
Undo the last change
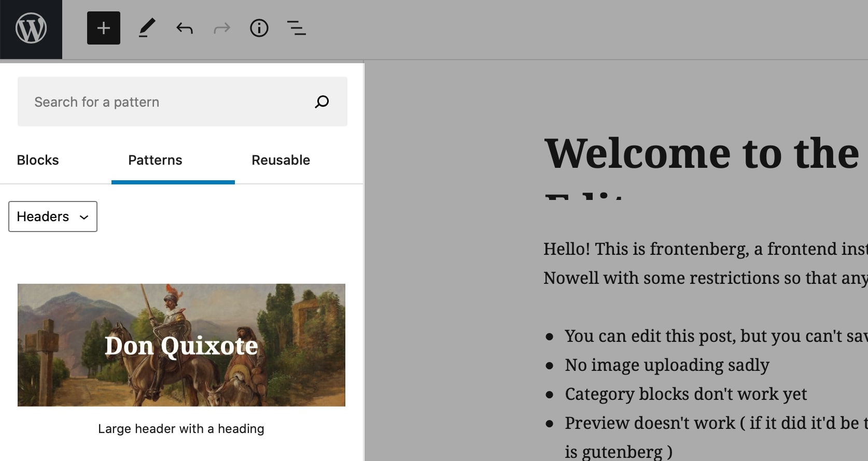(185, 28)
